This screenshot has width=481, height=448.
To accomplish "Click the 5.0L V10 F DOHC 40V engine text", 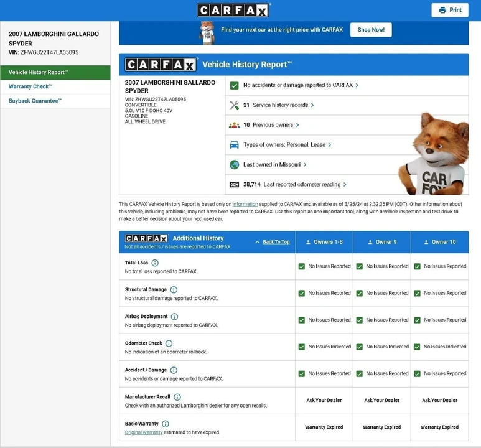I will (149, 111).
